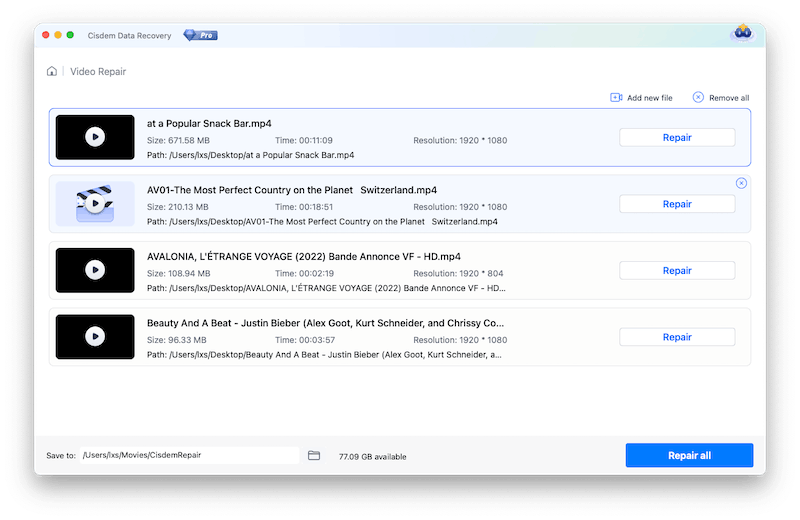800x520 pixels.
Task: Click the Remove all label
Action: click(729, 98)
